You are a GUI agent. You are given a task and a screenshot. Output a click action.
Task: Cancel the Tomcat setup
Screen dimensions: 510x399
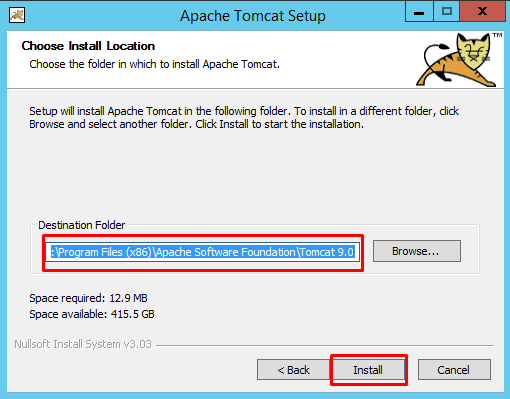pos(454,370)
